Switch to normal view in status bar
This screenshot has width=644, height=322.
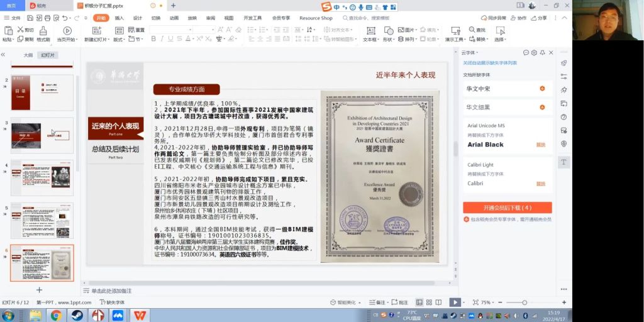[419, 303]
